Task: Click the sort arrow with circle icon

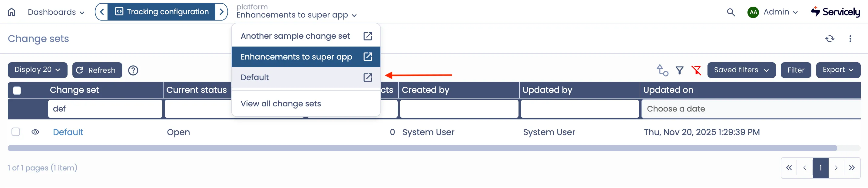Action: click(x=662, y=70)
